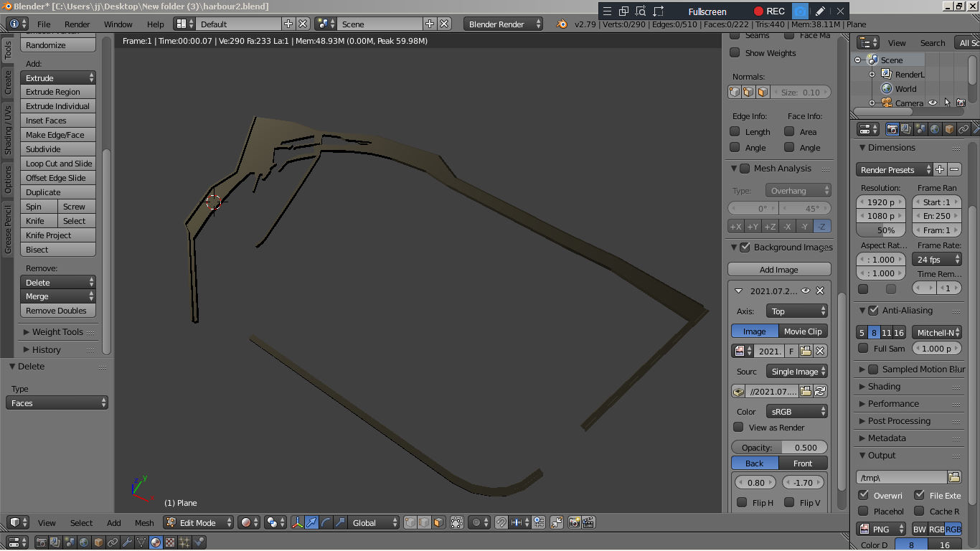The width and height of the screenshot is (980, 551).
Task: Open the Blender Render engine dropdown
Action: tap(504, 24)
